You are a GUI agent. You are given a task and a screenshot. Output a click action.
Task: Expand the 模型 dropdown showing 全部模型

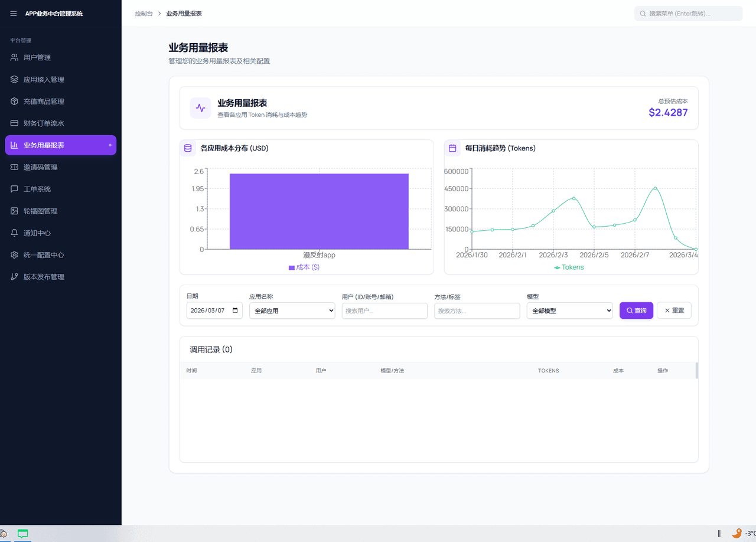point(569,311)
